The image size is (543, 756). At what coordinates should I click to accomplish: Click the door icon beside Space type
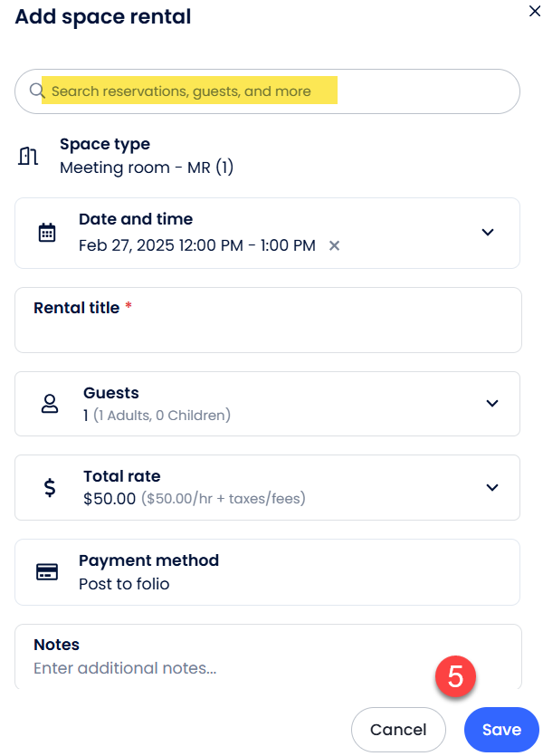click(28, 157)
